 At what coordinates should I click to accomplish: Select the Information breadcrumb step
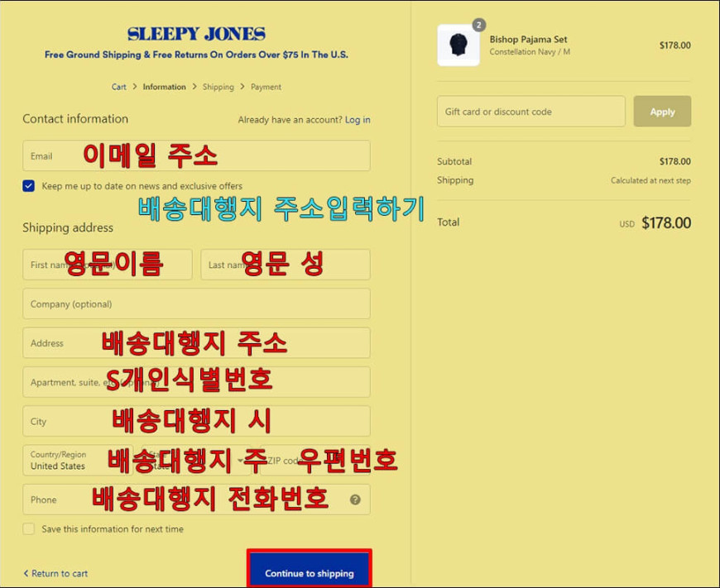click(x=165, y=87)
